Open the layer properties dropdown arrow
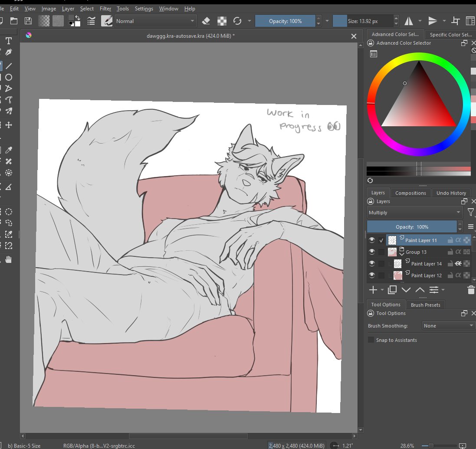This screenshot has height=449, width=476. pyautogui.click(x=443, y=290)
